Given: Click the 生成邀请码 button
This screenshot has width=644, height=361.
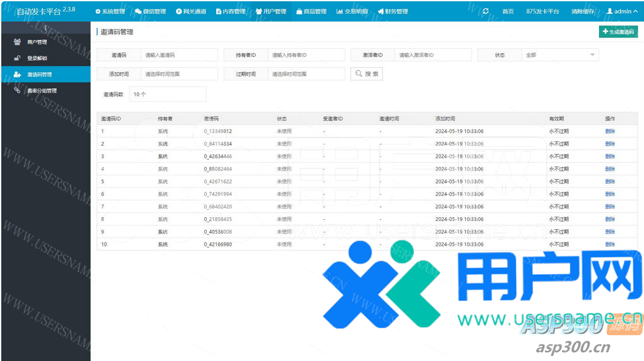Looking at the screenshot, I should [618, 32].
